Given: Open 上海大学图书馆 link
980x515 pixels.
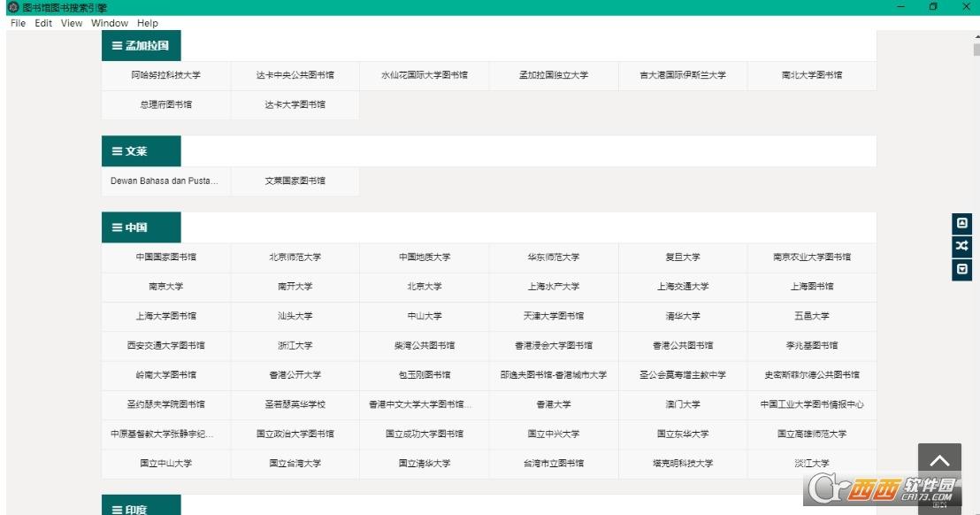Looking at the screenshot, I should 166,316.
